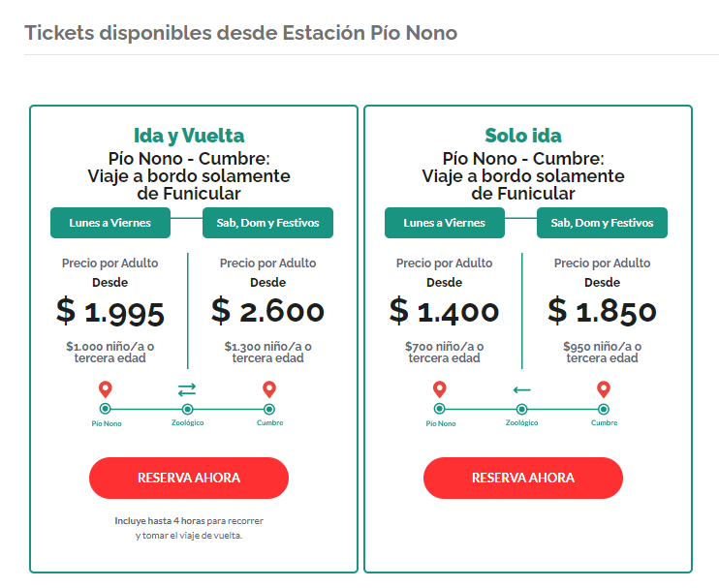Image resolution: width=719 pixels, height=588 pixels.
Task: Click the round-trip double arrows icon
Action: click(187, 389)
